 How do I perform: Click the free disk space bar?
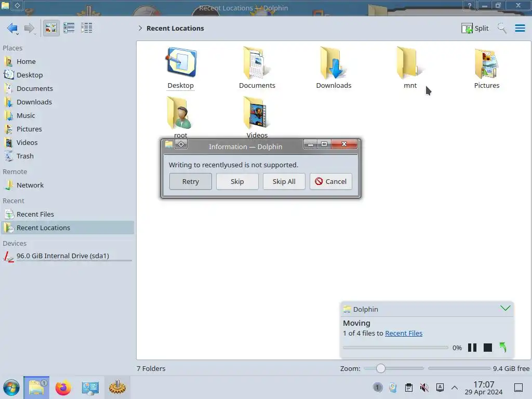click(x=459, y=368)
